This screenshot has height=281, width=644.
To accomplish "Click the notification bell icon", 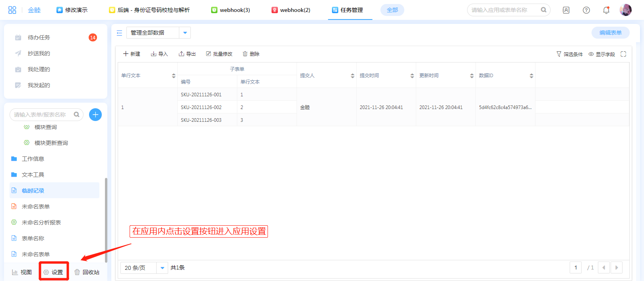I will tap(606, 10).
